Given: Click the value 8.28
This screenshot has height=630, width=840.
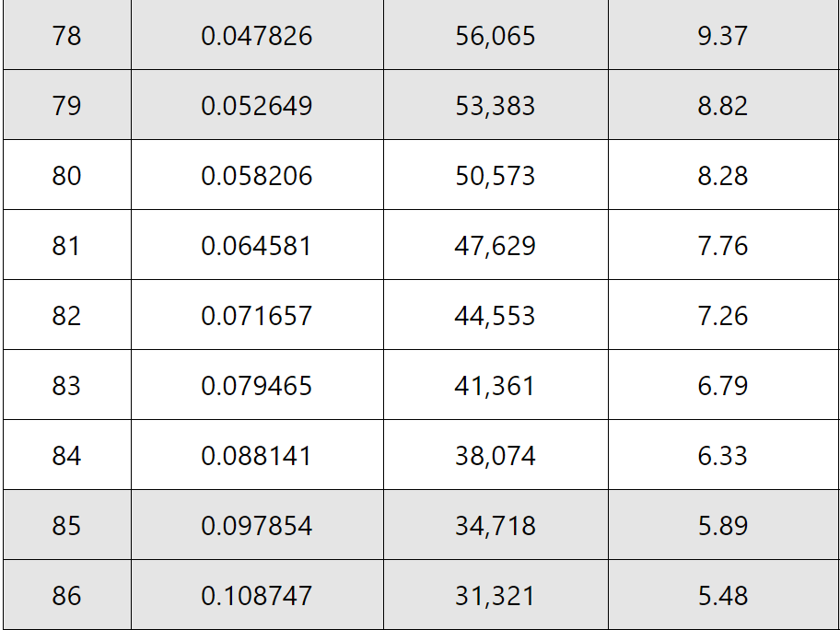Looking at the screenshot, I should coord(723,176).
